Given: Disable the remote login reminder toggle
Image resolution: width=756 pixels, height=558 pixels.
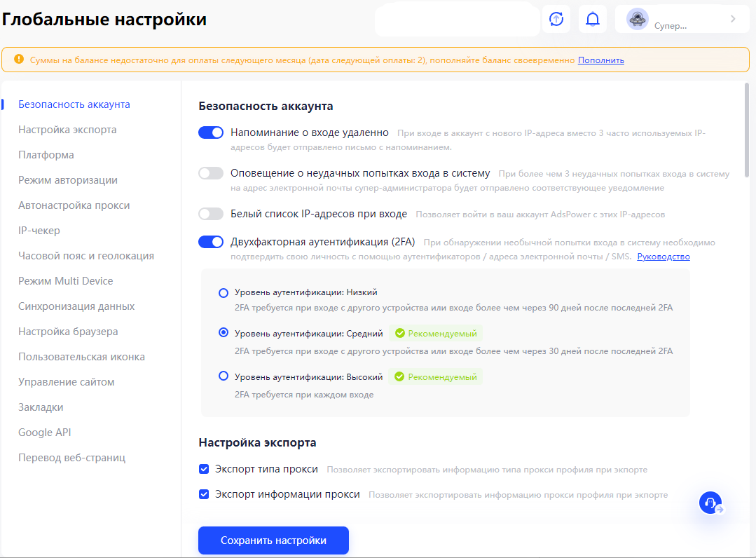Looking at the screenshot, I should click(x=211, y=132).
